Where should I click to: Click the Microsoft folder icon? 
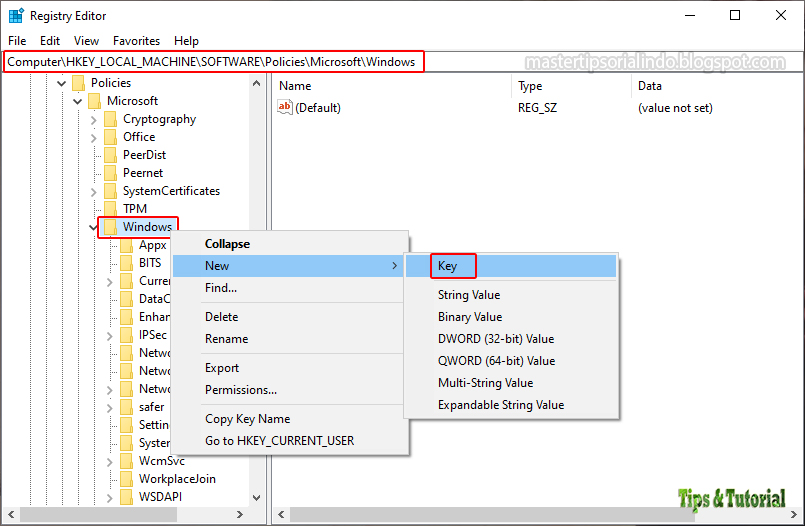coord(94,101)
